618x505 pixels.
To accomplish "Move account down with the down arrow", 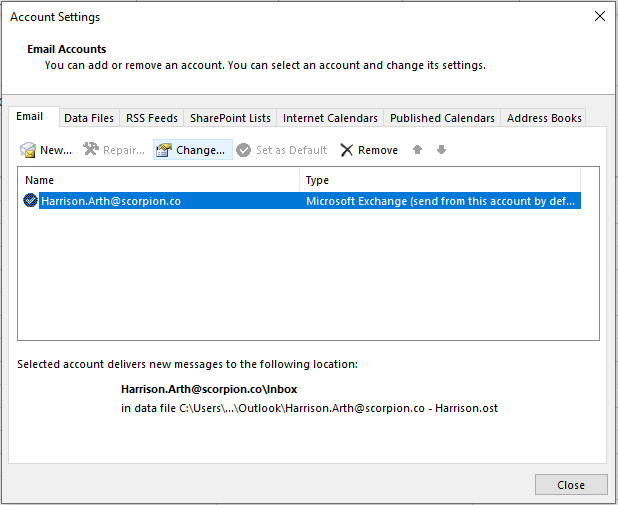I will pos(441,149).
